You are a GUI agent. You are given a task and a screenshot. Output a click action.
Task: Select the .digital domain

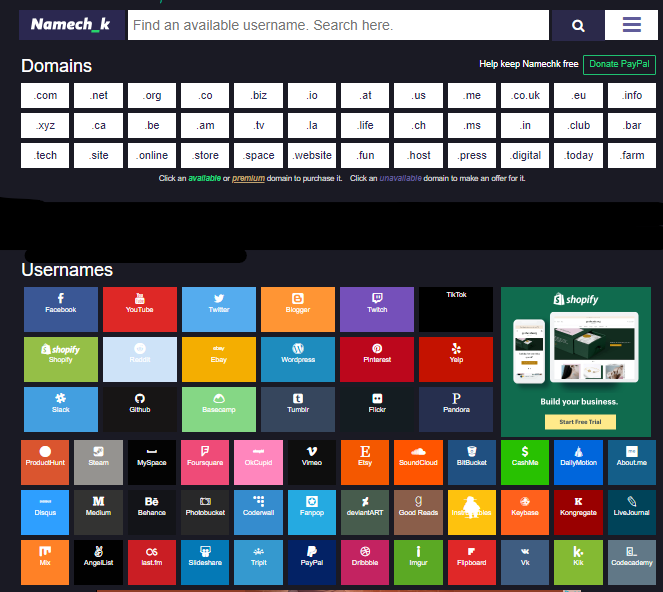525,156
